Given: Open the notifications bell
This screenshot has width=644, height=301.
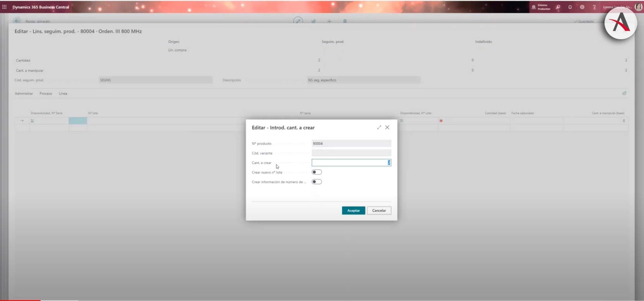Looking at the screenshot, I should (x=570, y=7).
